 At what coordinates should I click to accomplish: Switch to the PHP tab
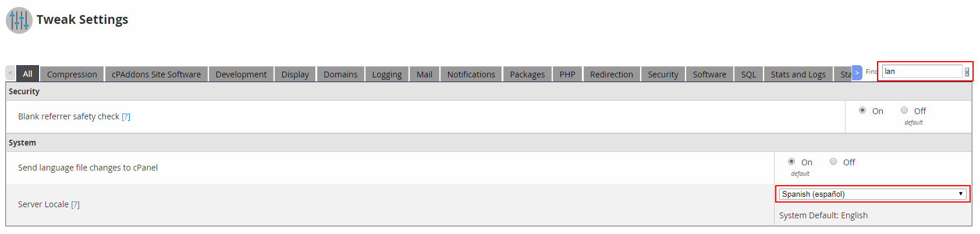point(567,74)
